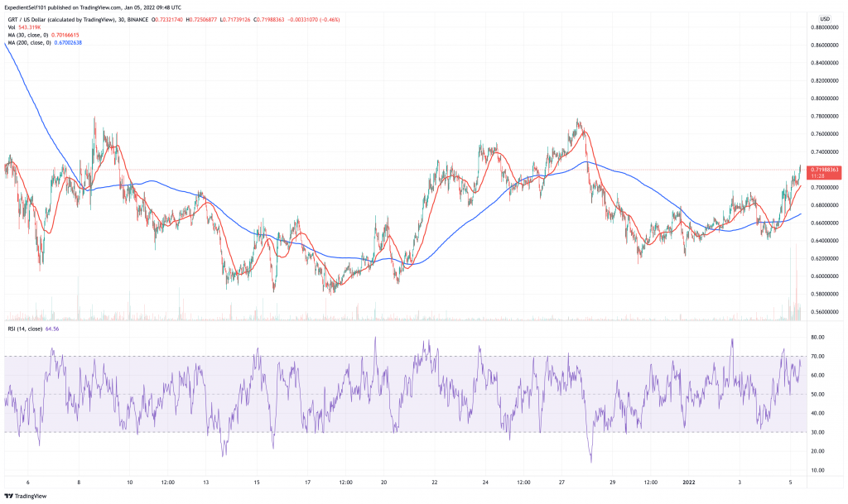Viewport: 848px width, 504px height.
Task: Open the USD currency selector on the price axis
Action: tap(825, 19)
